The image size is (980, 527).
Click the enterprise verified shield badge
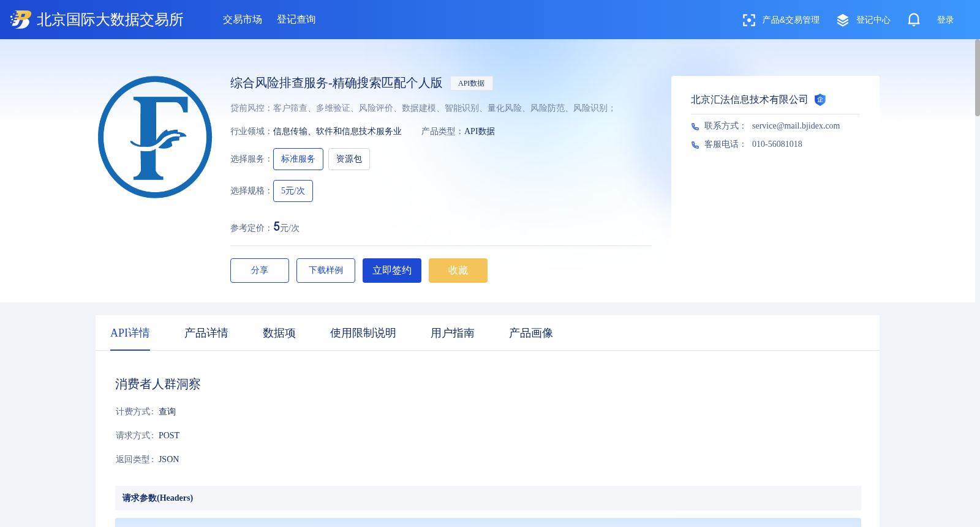[x=820, y=100]
